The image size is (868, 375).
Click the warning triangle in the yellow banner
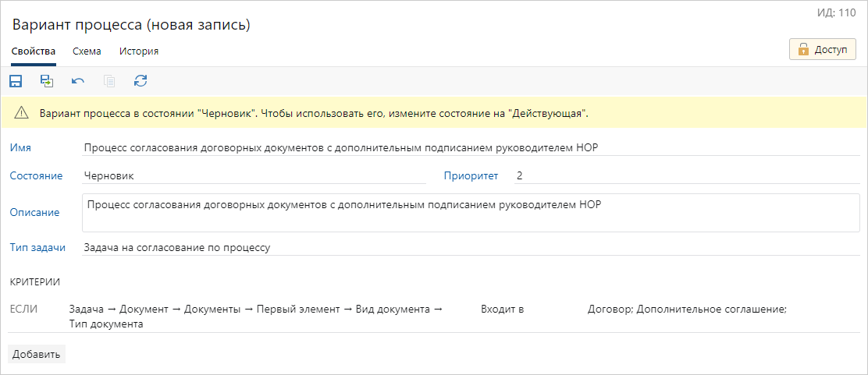coord(21,113)
